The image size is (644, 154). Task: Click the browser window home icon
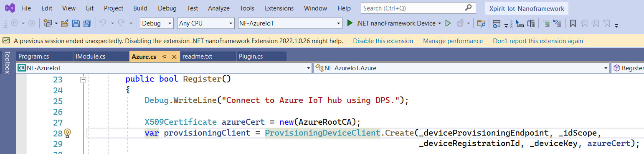pos(496,23)
